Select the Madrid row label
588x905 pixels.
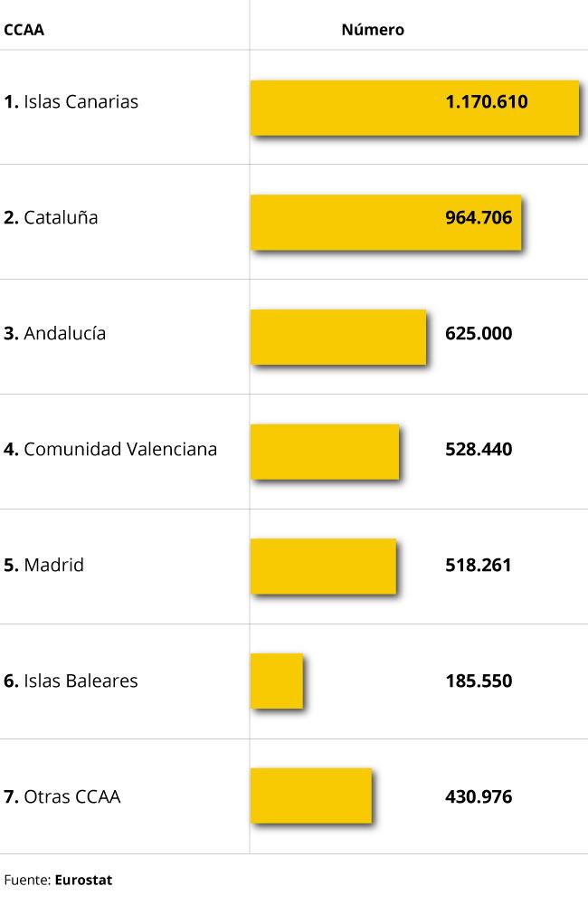point(44,566)
